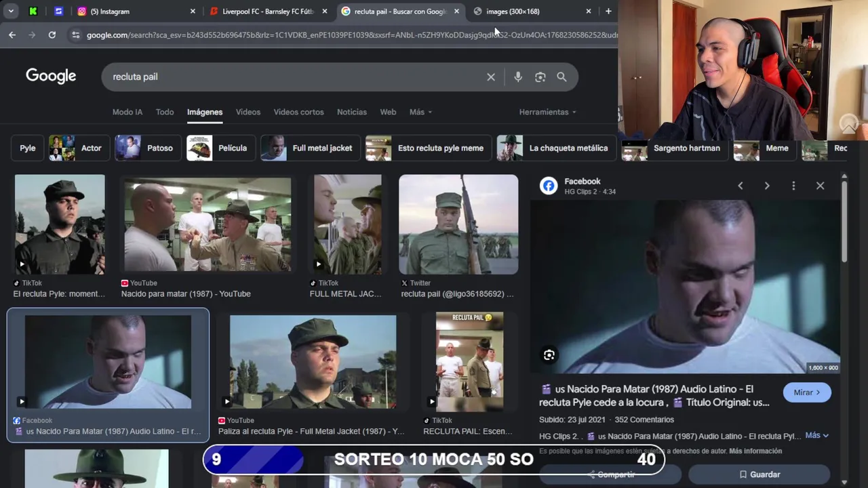
Task: Show next image in preview panel
Action: [767, 186]
